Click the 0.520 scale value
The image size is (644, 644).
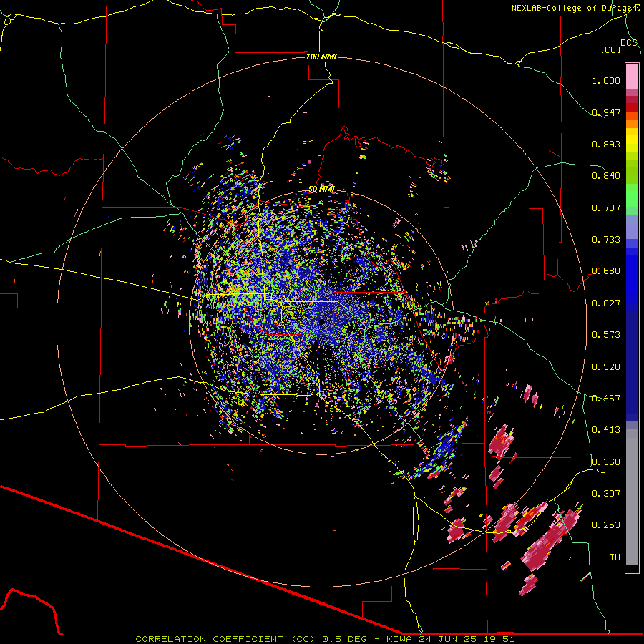[x=606, y=367]
